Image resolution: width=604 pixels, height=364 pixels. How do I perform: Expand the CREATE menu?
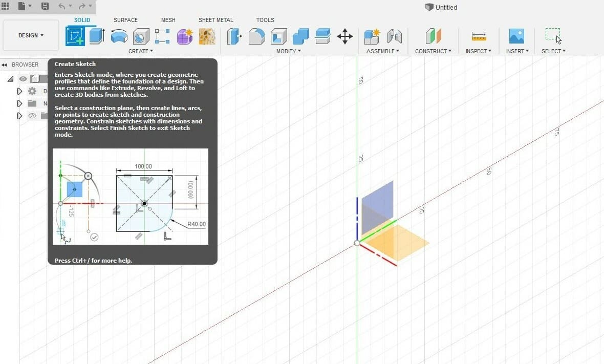tap(141, 51)
